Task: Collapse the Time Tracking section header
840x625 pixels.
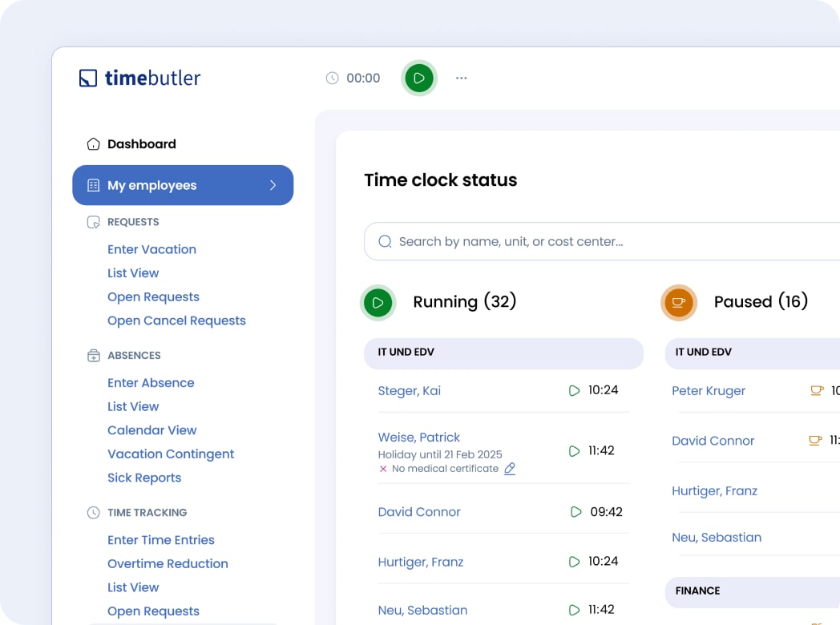Action: coord(147,513)
